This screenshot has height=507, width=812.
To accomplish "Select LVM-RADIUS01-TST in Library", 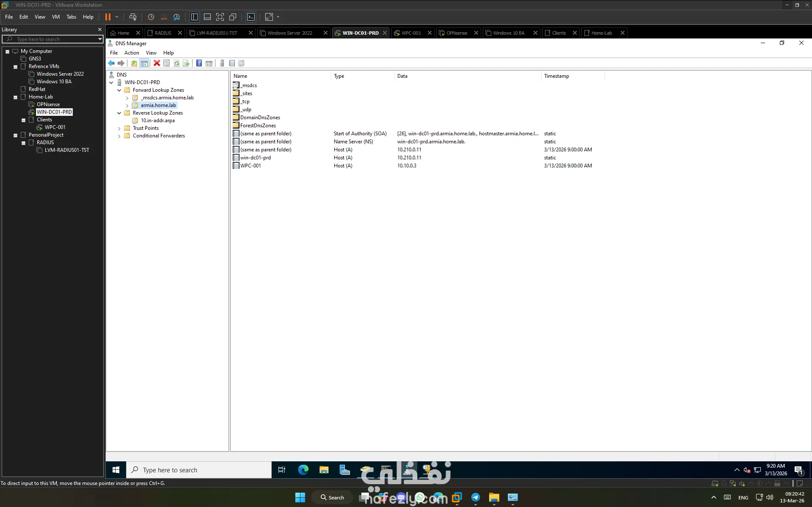I will (x=67, y=150).
